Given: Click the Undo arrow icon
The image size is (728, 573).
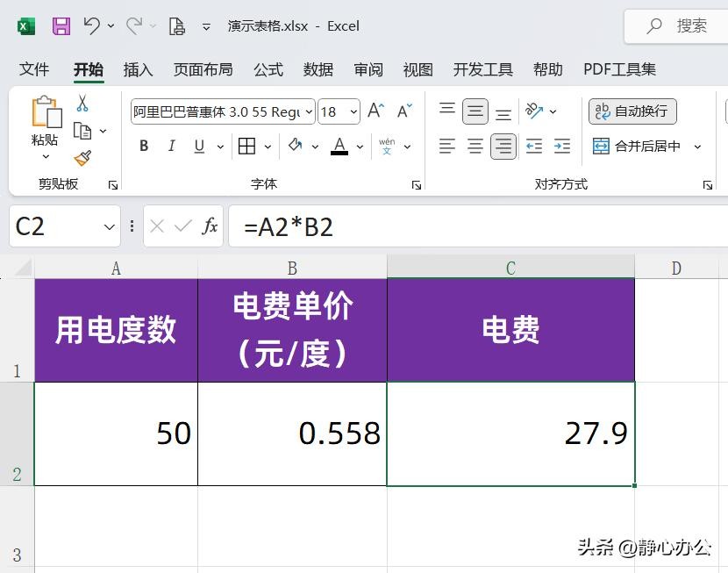Looking at the screenshot, I should [x=92, y=26].
